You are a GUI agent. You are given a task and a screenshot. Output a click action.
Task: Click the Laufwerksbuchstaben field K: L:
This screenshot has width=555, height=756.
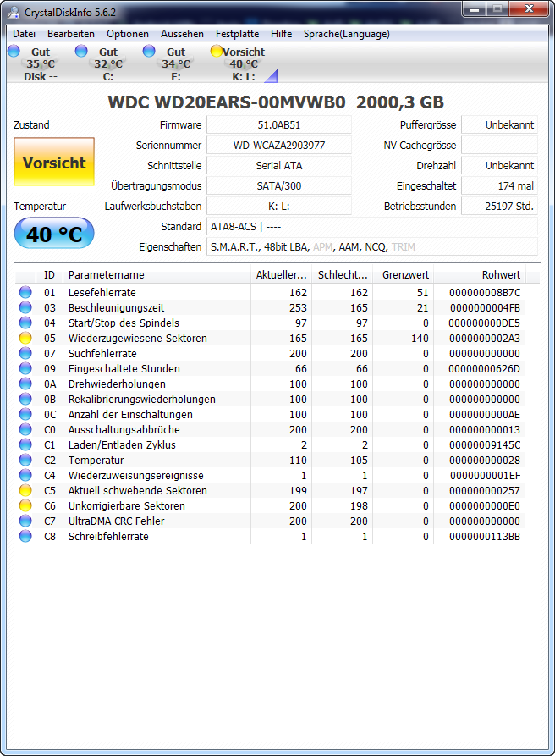pos(279,206)
